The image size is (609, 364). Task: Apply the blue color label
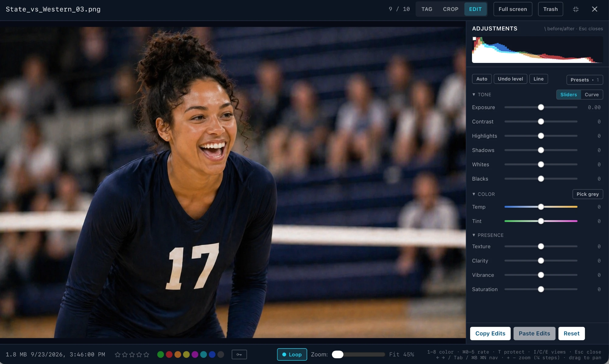pyautogui.click(x=212, y=354)
